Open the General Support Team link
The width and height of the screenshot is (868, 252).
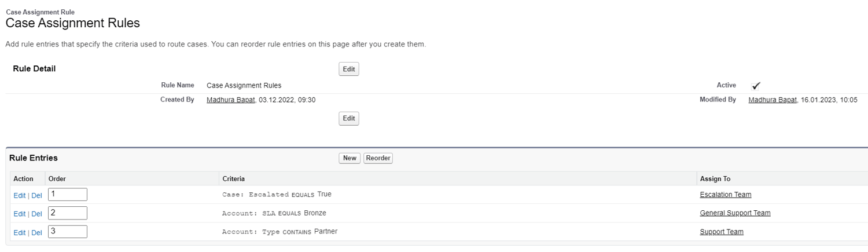[x=735, y=213]
